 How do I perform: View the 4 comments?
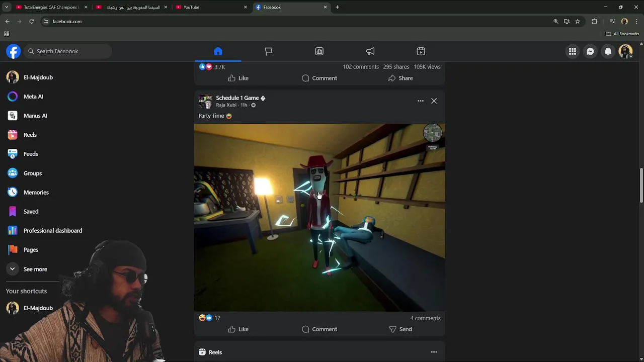(425, 318)
